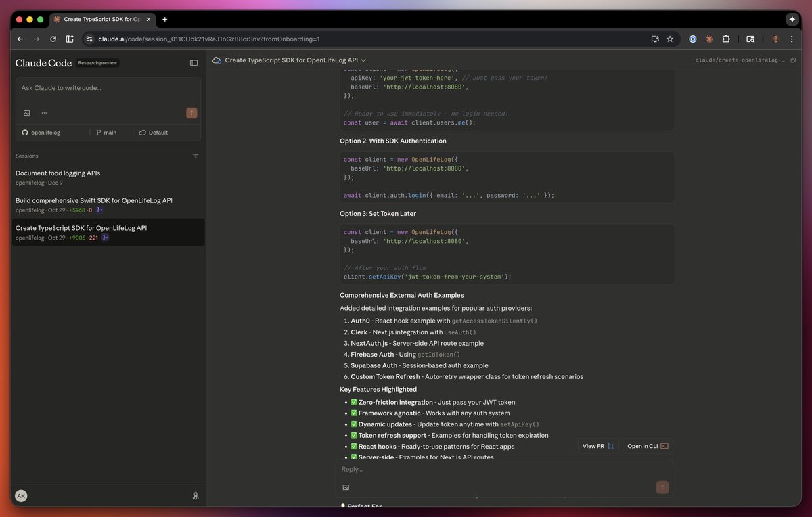Click the Option 2: With SDK Authentication heading
The height and width of the screenshot is (517, 812).
click(393, 141)
